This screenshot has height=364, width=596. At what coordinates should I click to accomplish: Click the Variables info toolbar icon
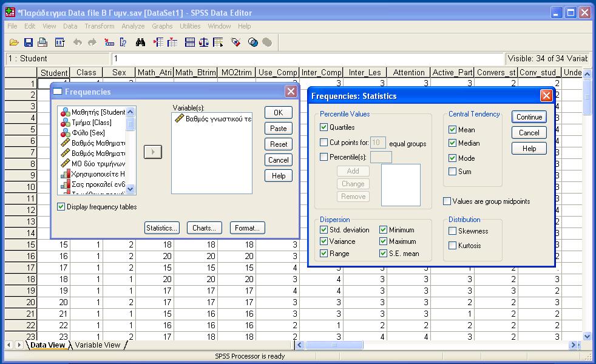(x=123, y=42)
